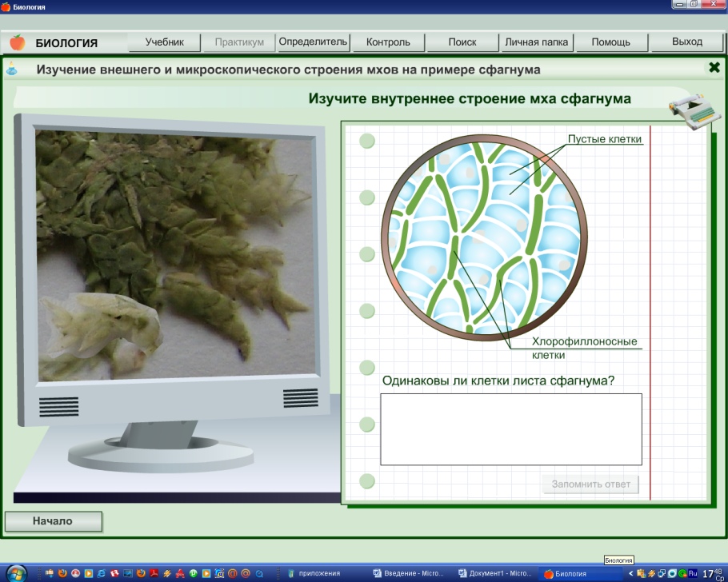
Task: Open the Учебник menu section
Action: (x=165, y=42)
